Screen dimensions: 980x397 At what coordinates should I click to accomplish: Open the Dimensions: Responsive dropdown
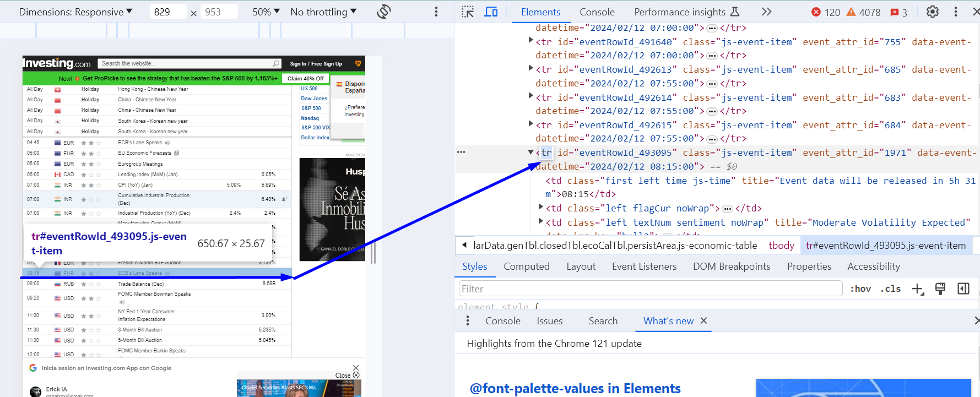click(x=75, y=12)
